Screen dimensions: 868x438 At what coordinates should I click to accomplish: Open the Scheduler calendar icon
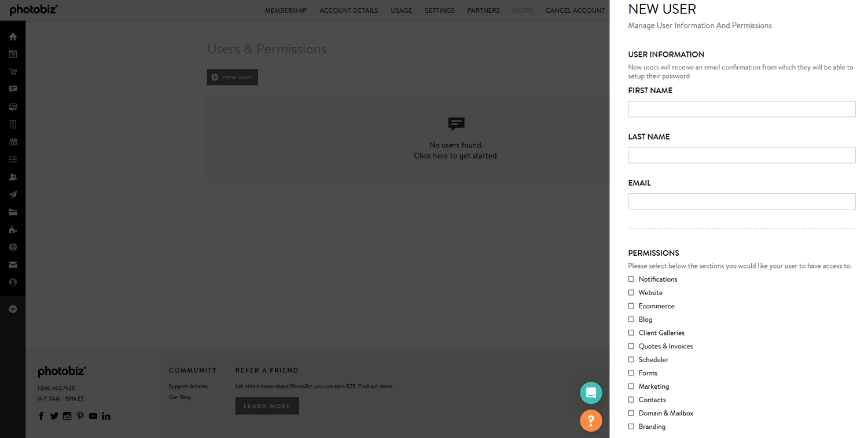pyautogui.click(x=13, y=142)
